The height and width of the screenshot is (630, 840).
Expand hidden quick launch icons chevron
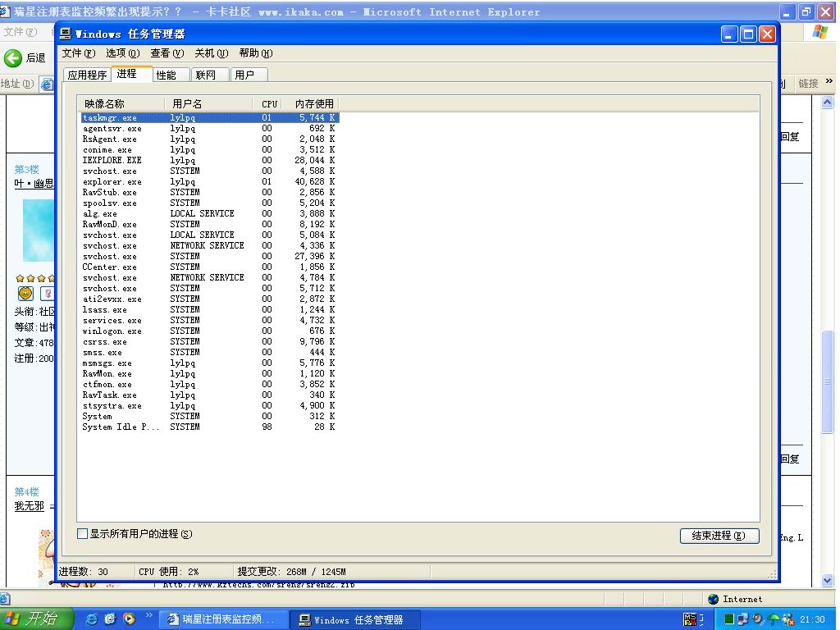point(149,615)
